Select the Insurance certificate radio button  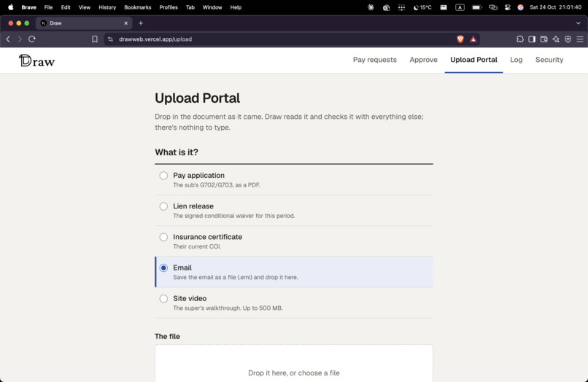click(163, 237)
